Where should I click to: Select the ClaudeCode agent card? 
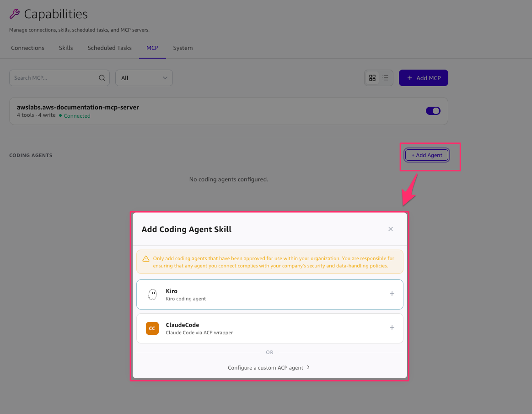(270, 328)
